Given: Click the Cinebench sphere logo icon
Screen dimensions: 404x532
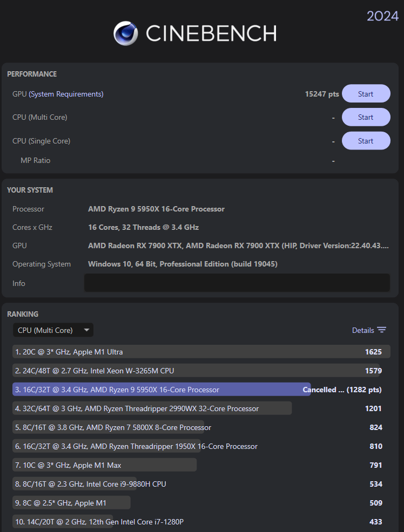Looking at the screenshot, I should click(126, 33).
